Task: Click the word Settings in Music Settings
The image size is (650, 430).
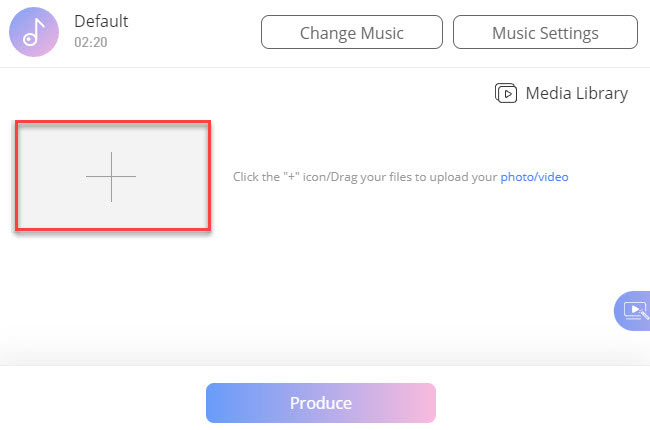Action: [x=569, y=32]
